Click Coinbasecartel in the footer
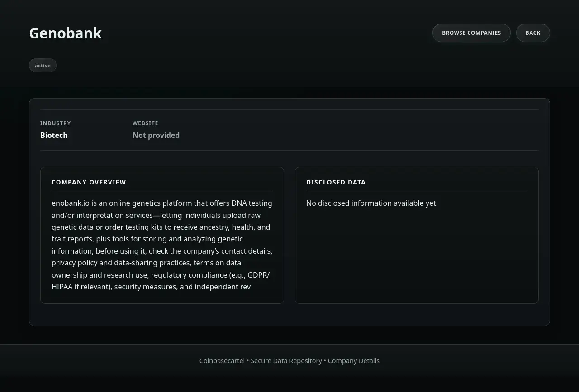 pos(222,361)
